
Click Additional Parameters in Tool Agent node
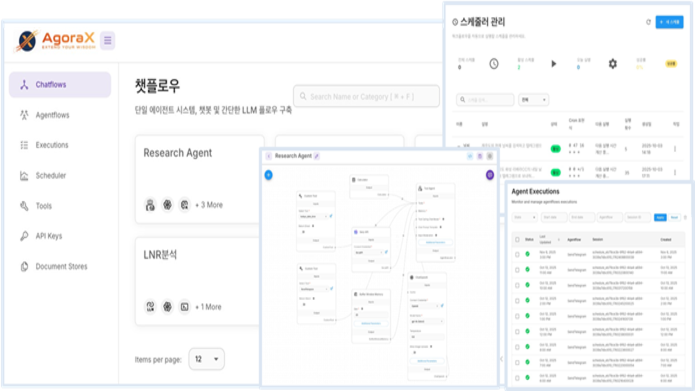[x=435, y=242]
